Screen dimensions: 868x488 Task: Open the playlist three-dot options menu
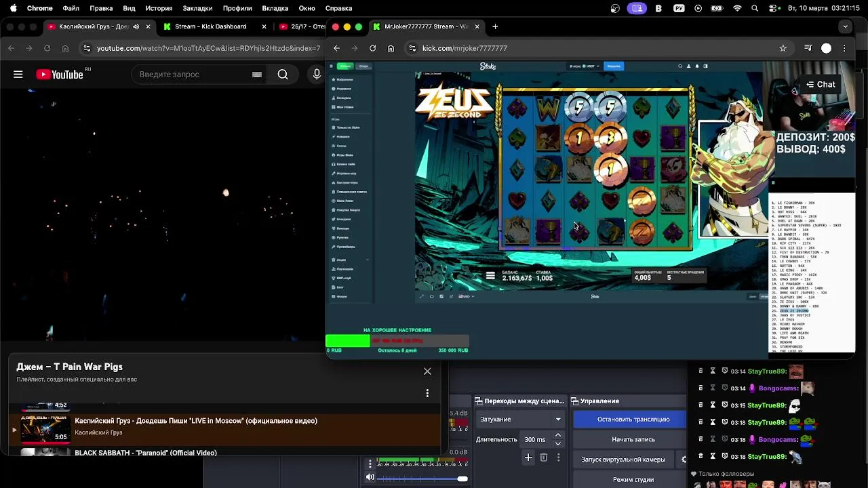[427, 393]
